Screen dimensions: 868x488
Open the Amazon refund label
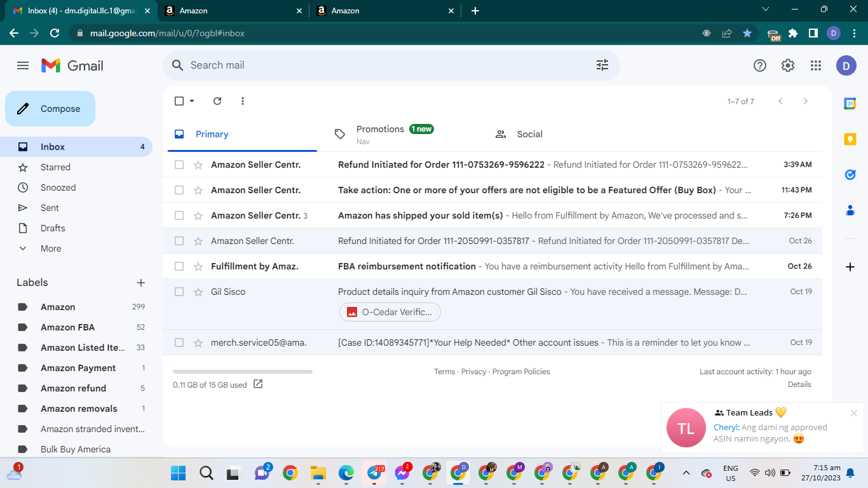click(73, 388)
